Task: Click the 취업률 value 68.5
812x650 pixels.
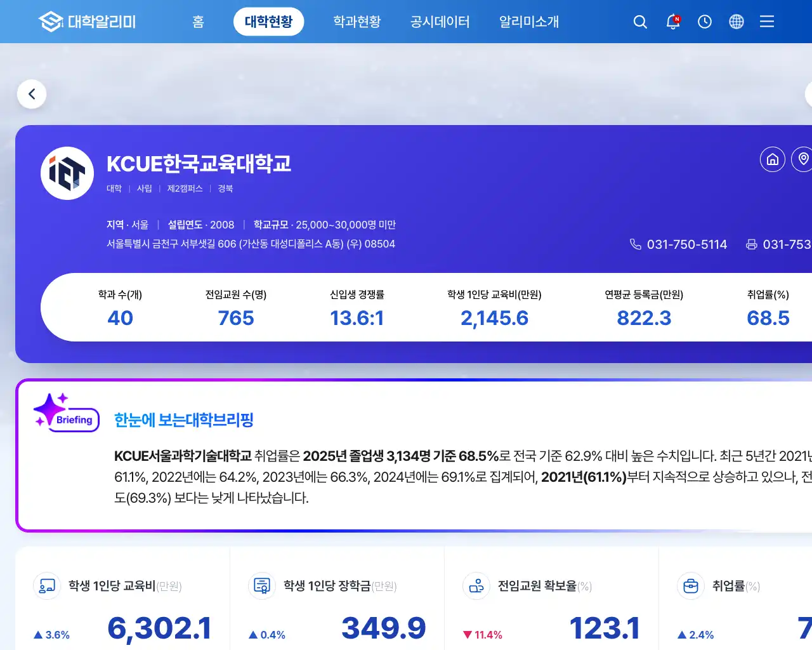Action: [768, 318]
